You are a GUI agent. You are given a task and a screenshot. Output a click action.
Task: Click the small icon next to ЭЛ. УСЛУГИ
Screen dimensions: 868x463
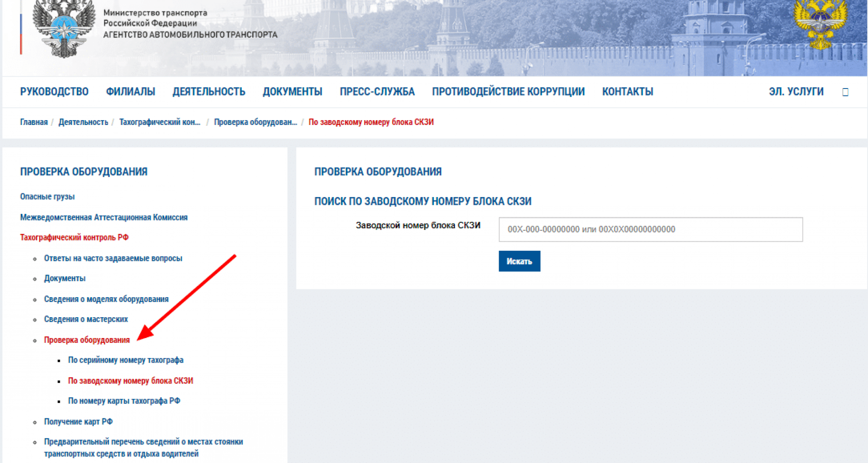[x=845, y=92]
